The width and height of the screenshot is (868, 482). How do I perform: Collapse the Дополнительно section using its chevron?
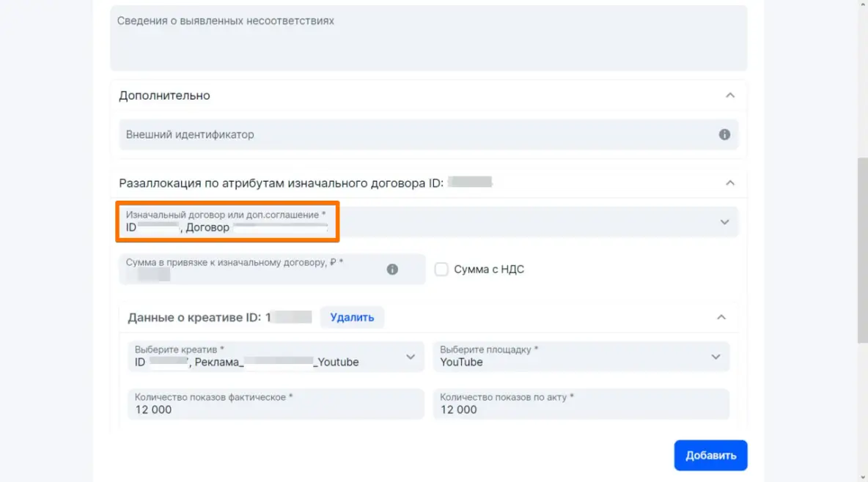[729, 95]
